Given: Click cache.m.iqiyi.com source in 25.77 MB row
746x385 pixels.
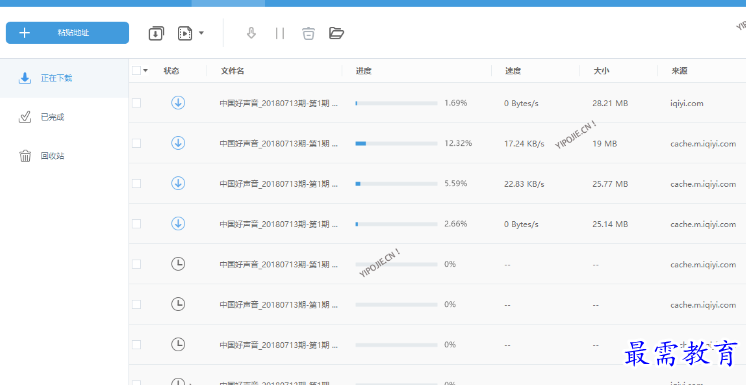Looking at the screenshot, I should point(703,184).
